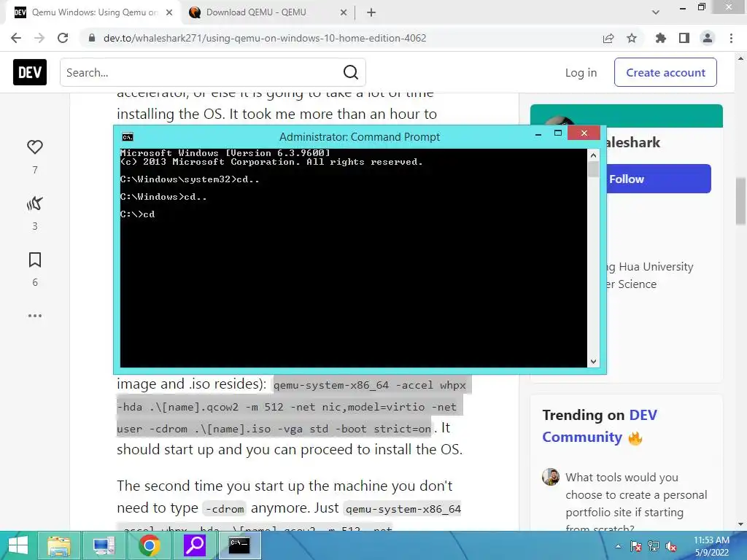Click the browser page scrollbar thumb
Image resolution: width=747 pixels, height=560 pixels.
(x=740, y=201)
